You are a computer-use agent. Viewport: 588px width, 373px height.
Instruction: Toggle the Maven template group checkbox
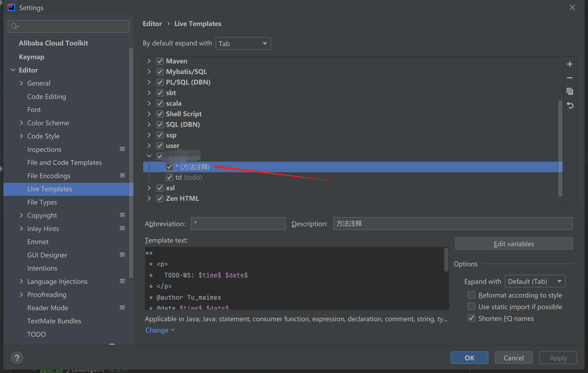pos(160,61)
